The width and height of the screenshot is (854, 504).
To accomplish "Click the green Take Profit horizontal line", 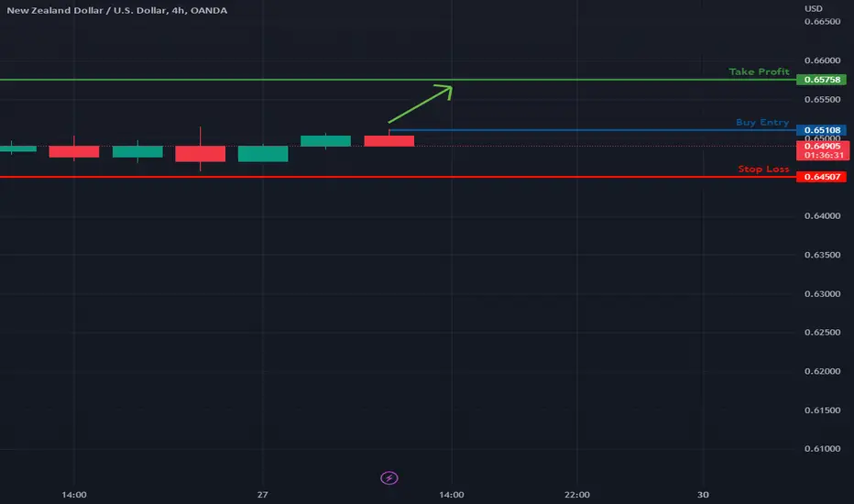I will point(398,80).
